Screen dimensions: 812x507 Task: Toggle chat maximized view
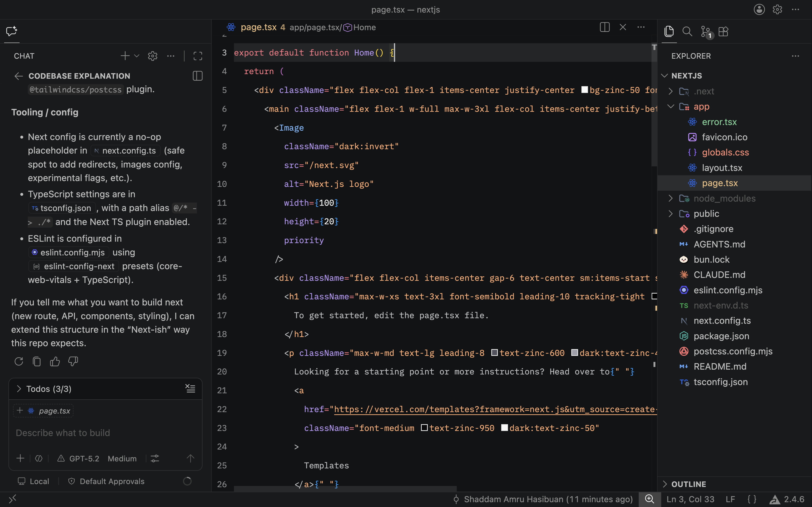198,56
